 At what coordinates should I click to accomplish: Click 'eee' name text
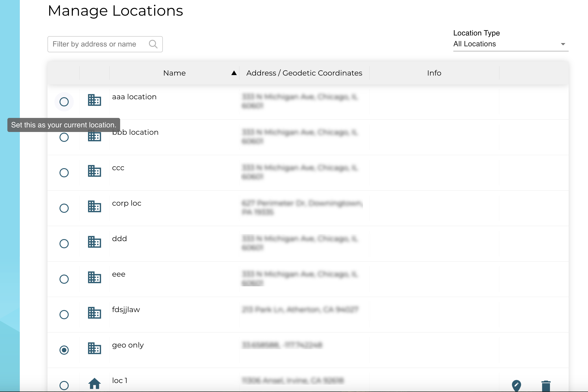[x=119, y=275]
